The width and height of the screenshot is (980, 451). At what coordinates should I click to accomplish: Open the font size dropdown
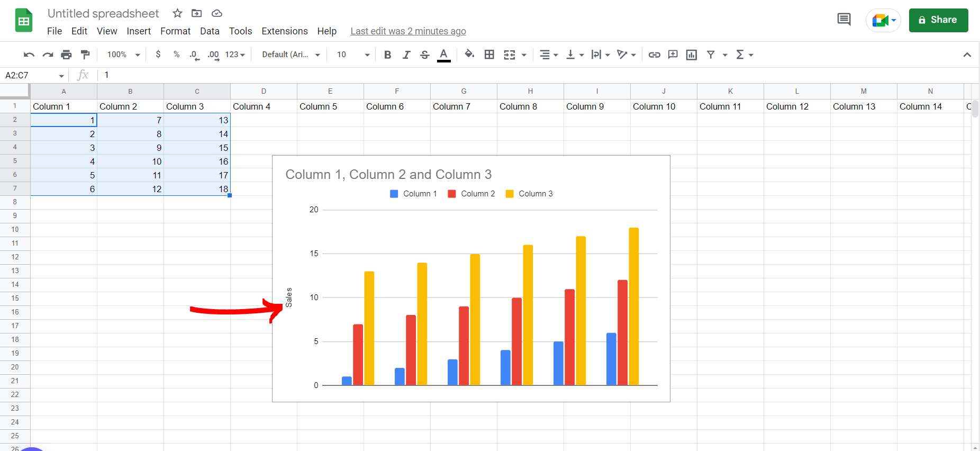353,55
